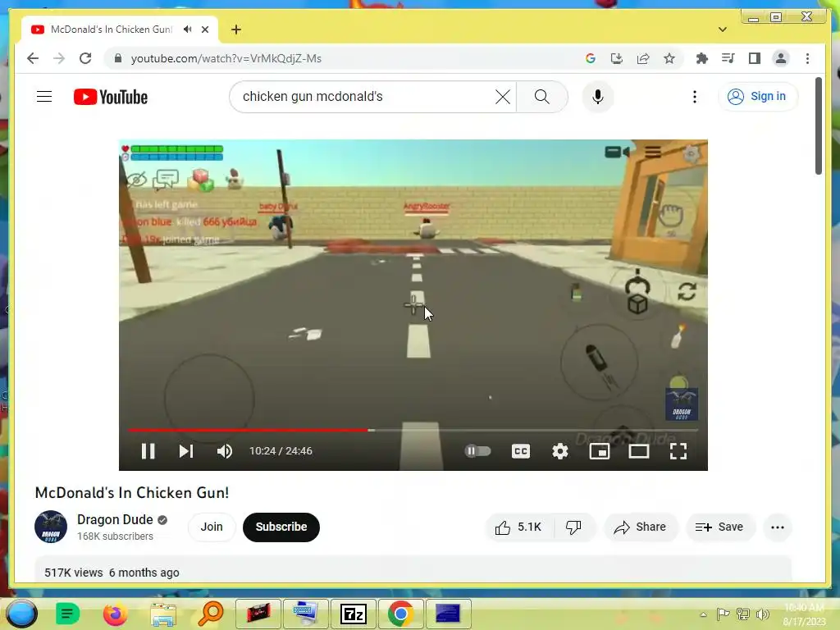840x630 pixels.
Task: Open Chrome three-dot menu
Action: point(807,58)
